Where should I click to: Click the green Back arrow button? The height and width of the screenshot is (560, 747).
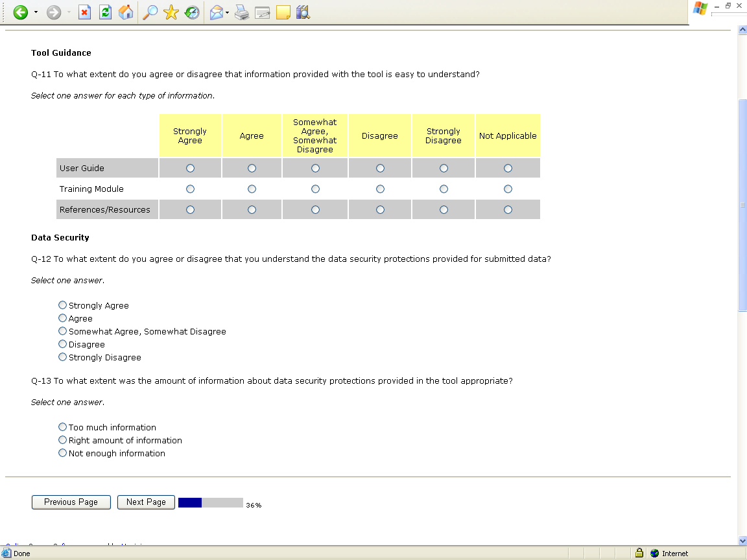(x=21, y=12)
